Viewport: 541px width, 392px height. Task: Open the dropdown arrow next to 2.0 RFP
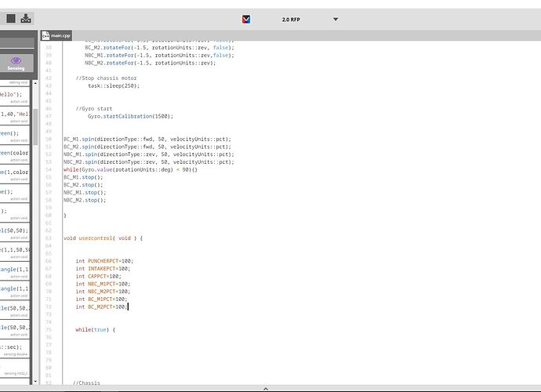pos(336,20)
